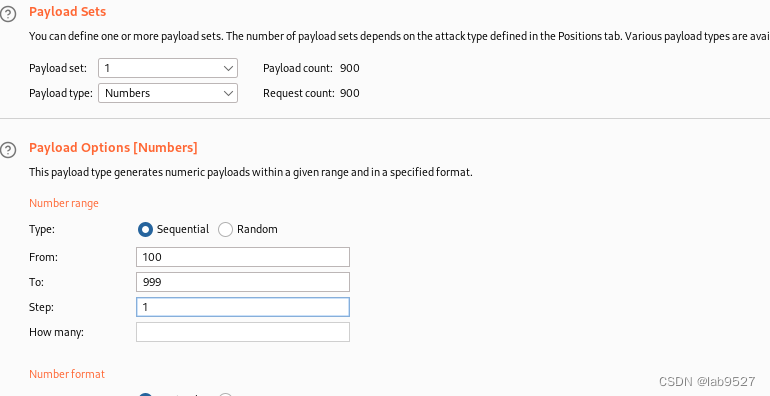
Task: Click the Step field containing 1
Action: pos(243,307)
